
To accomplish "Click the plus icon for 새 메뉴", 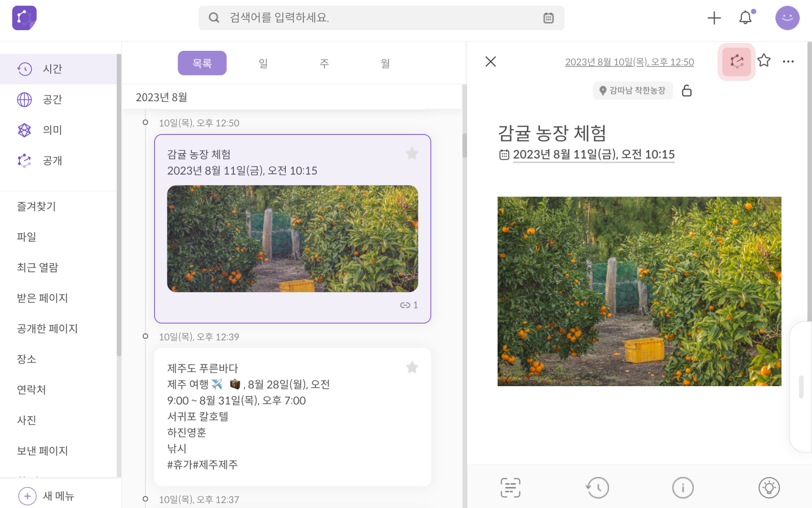I will (x=27, y=496).
